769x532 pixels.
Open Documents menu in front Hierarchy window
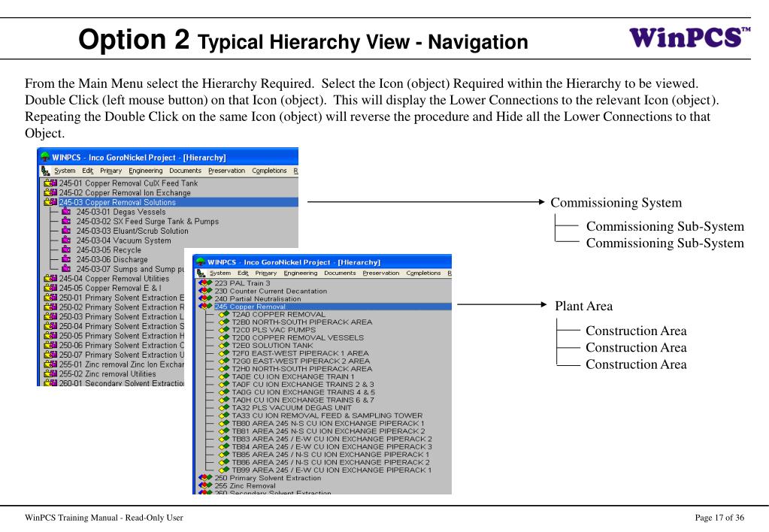click(340, 273)
